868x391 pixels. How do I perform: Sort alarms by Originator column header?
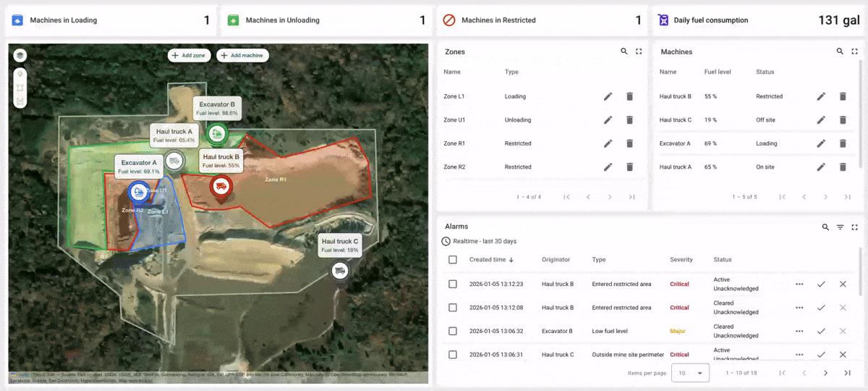coord(556,259)
